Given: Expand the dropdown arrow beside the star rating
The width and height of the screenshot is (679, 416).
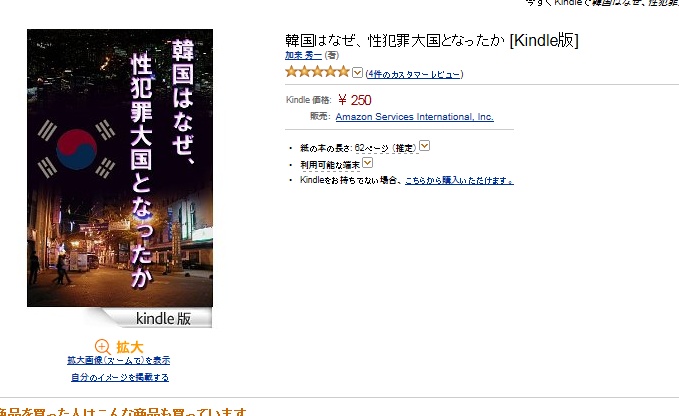Looking at the screenshot, I should (x=357, y=72).
